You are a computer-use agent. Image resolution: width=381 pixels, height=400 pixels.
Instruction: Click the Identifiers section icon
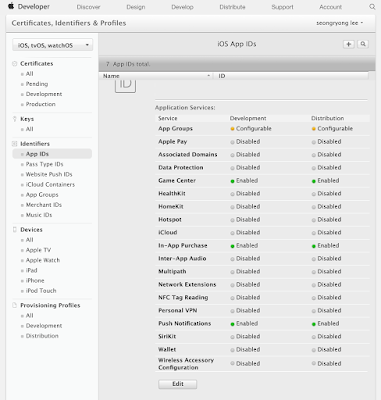15,144
